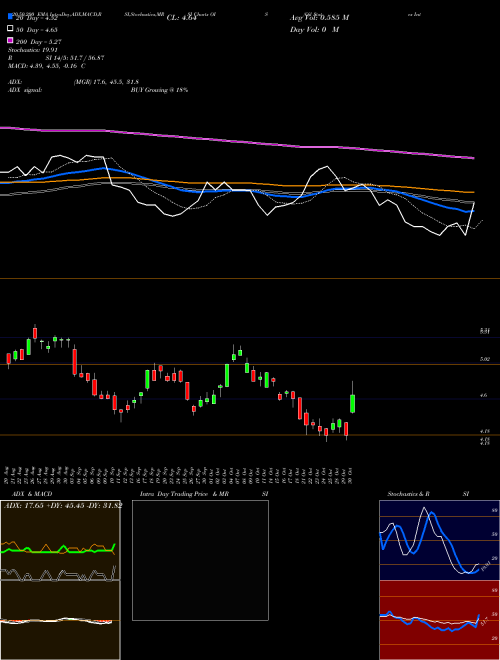500x660 pixels.
Task: Click the 5.02 price axis label
Action: 485,359
